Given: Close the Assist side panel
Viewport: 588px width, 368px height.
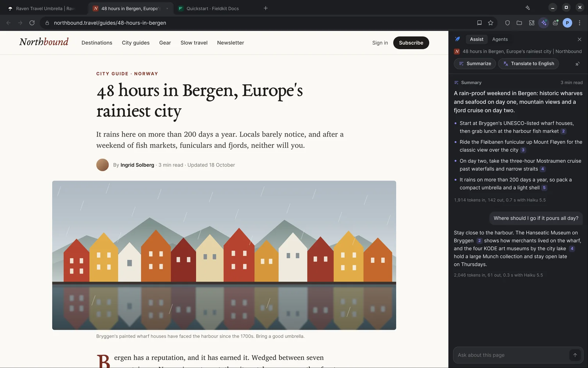Looking at the screenshot, I should pos(580,39).
